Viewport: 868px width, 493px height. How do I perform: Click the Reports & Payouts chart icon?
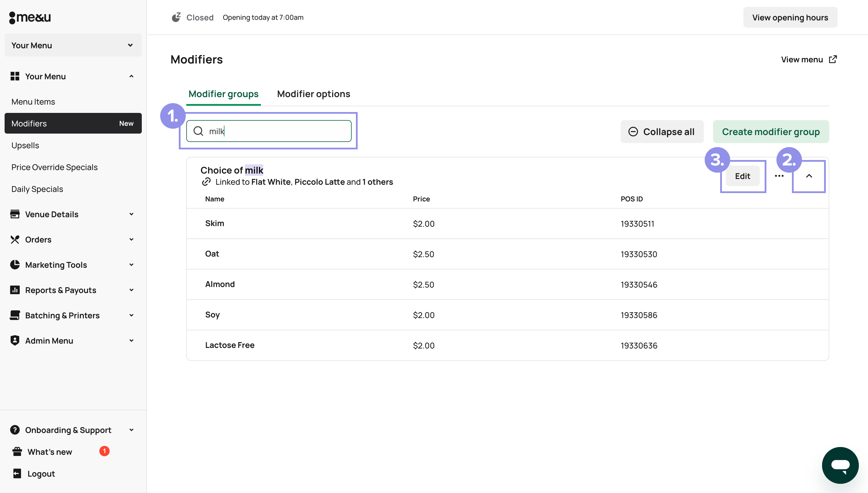tap(15, 290)
